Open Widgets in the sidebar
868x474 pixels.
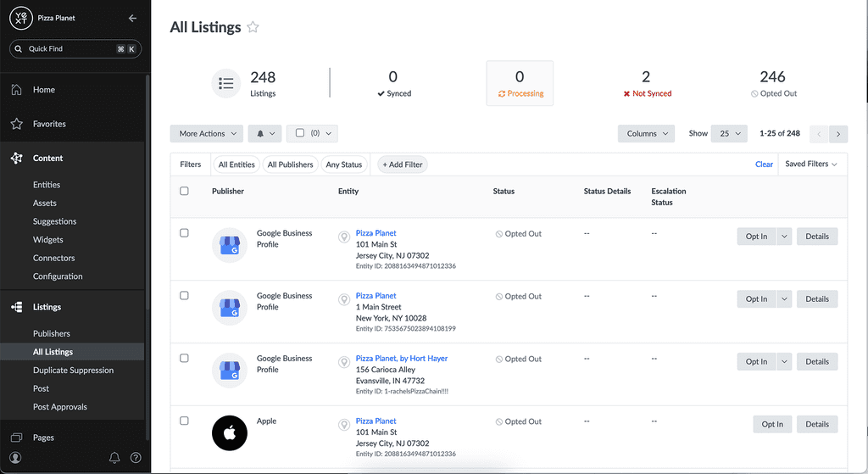point(47,239)
